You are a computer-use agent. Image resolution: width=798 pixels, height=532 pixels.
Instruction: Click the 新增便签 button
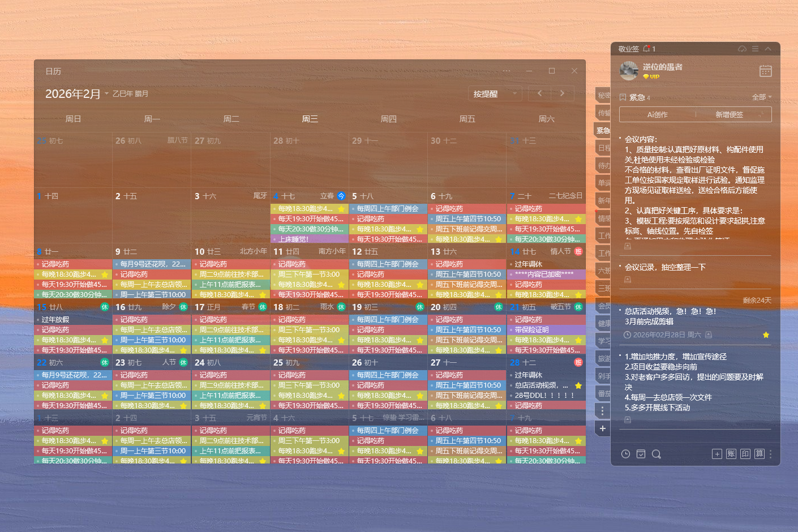(x=729, y=114)
